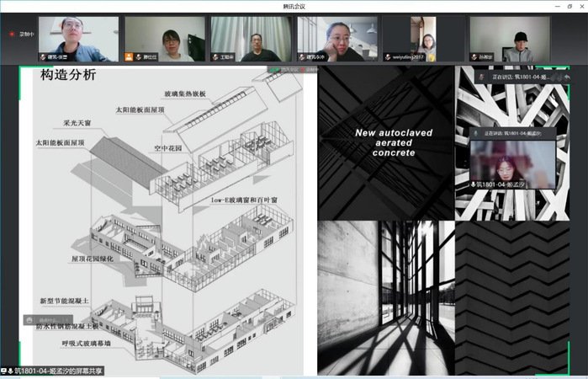Screen dimensions: 588x379
Task: Click the microphone icon beside weiyuting2017
Action: coord(385,57)
